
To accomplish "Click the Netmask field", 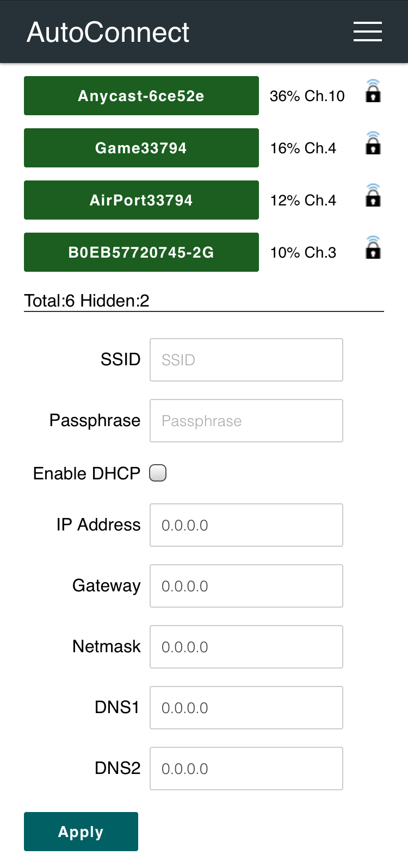I will [x=246, y=647].
